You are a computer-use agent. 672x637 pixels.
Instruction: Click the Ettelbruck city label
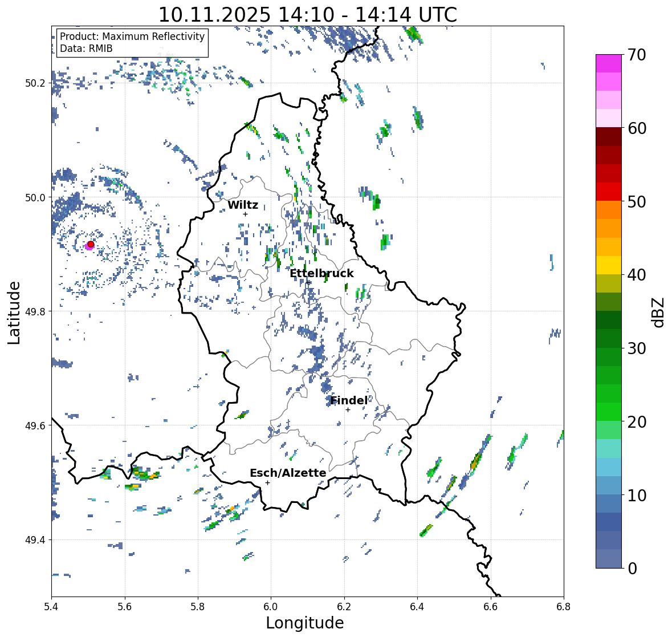(321, 273)
